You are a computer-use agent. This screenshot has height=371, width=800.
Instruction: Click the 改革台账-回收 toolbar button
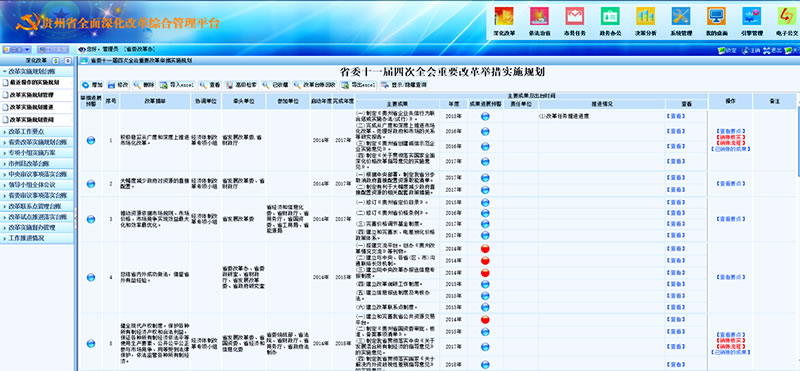(x=315, y=85)
